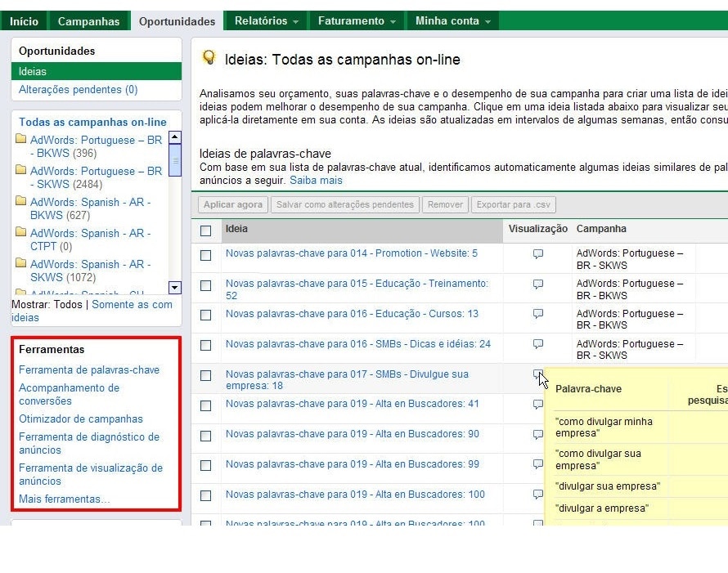Go to the Início tab
Screen dimensions: 728x573
[24, 21]
